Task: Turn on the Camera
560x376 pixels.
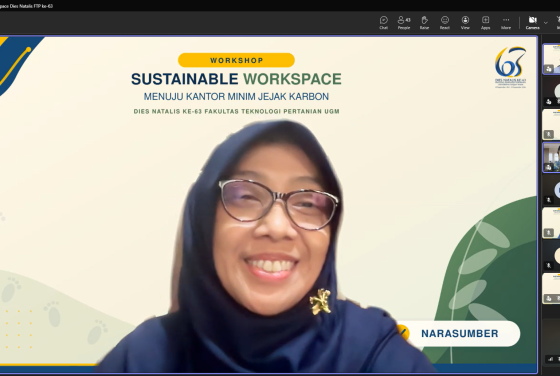Action: click(x=532, y=22)
